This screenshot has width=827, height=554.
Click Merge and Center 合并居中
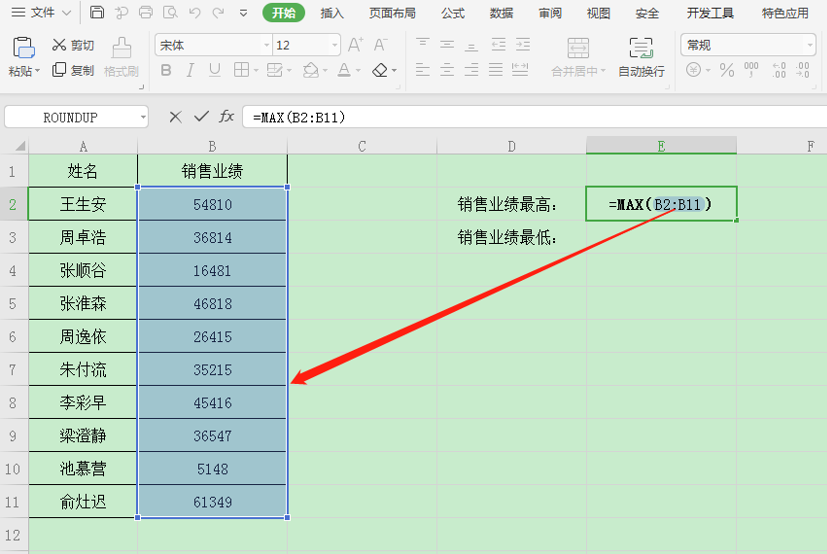(x=579, y=57)
